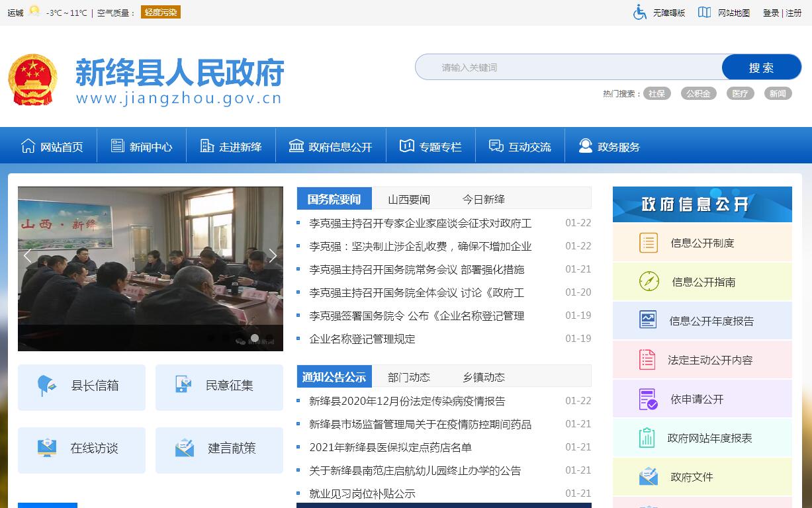Screen dimensions: 812x508
Task: Click the 信息公开指南 compass icon
Action: 649,282
